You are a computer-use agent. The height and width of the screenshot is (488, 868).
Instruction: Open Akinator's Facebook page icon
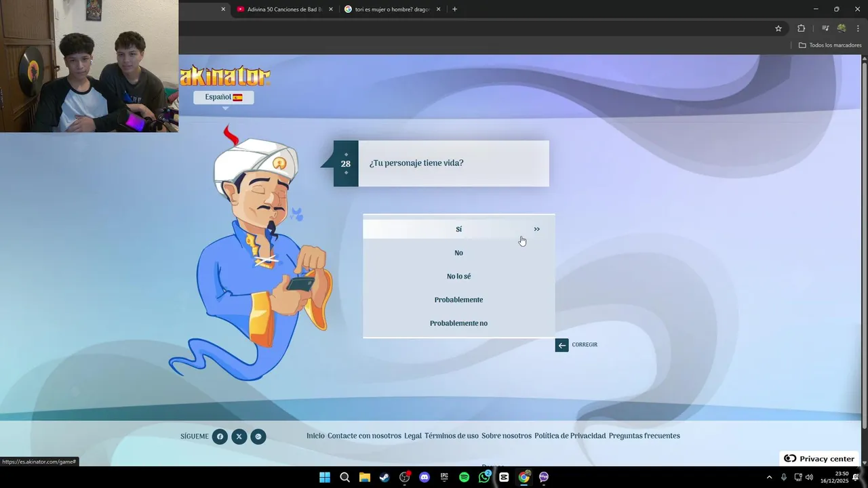click(x=220, y=436)
